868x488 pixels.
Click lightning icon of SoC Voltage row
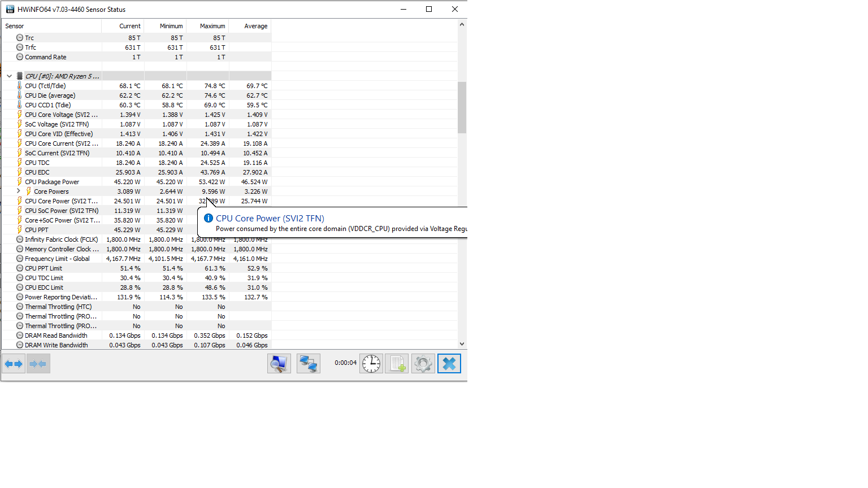pyautogui.click(x=19, y=124)
